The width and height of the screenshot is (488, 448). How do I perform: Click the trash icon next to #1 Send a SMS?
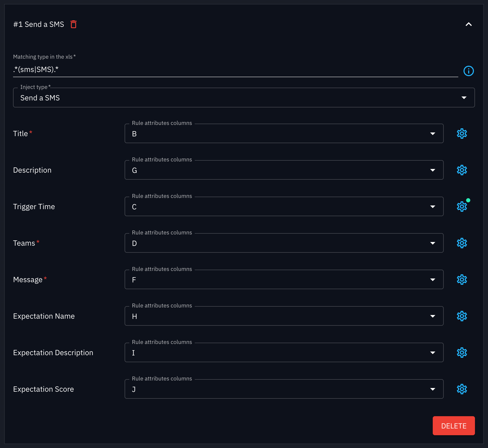click(x=74, y=24)
